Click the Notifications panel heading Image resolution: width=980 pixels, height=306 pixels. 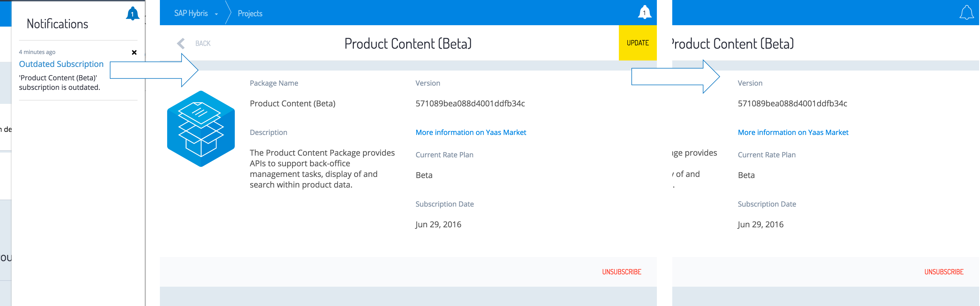(58, 24)
